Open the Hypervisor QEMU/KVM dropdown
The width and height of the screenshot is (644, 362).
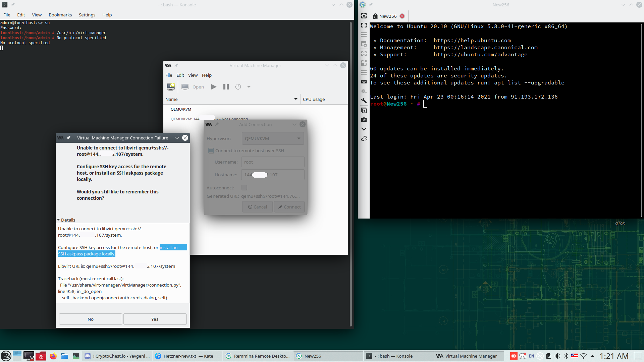(272, 138)
